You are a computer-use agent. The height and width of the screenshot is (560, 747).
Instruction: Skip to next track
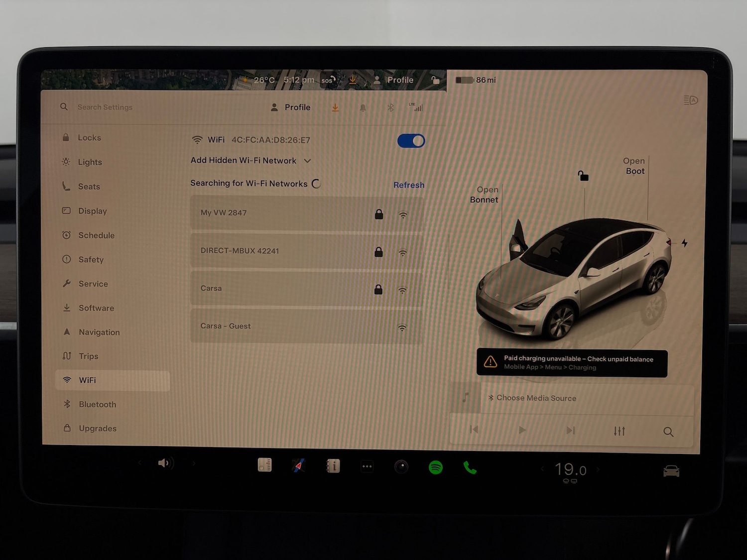point(571,430)
